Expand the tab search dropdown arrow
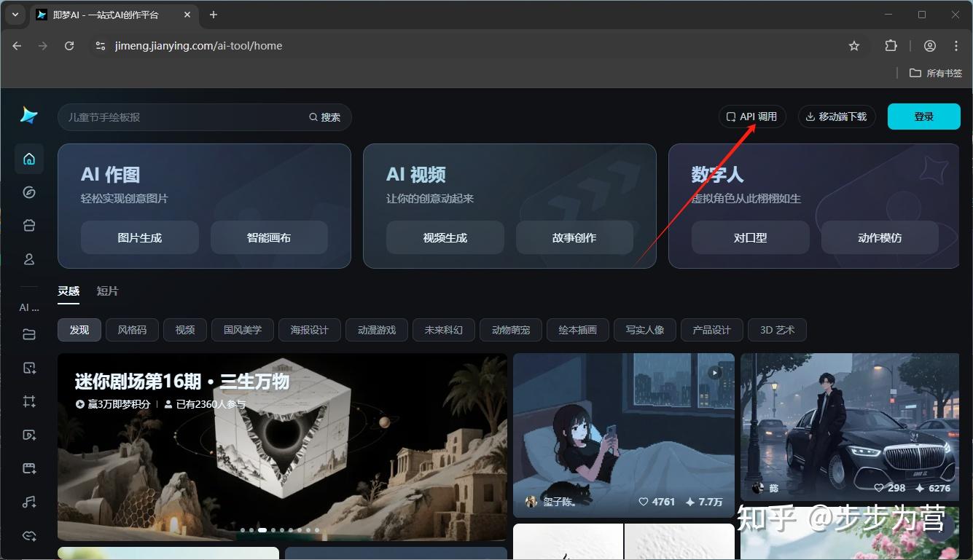This screenshot has width=973, height=560. (x=15, y=15)
